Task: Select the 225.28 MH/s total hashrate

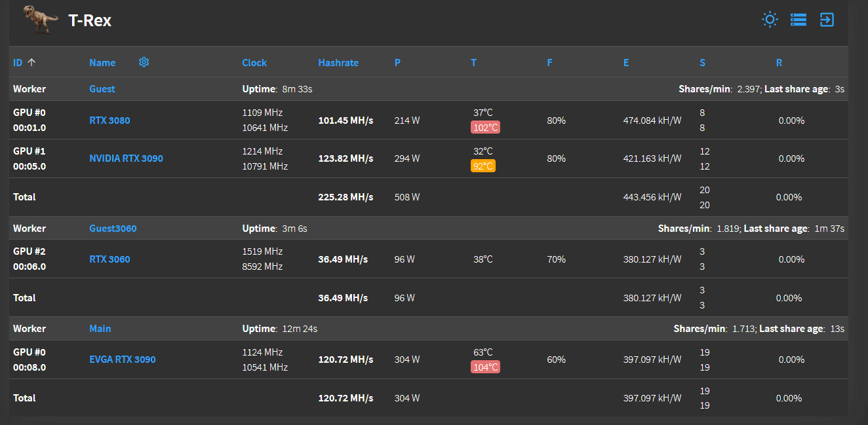Action: click(345, 197)
